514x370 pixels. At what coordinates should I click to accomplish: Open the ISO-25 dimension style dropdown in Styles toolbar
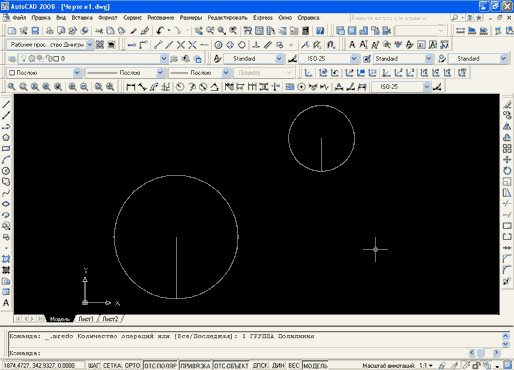point(354,59)
